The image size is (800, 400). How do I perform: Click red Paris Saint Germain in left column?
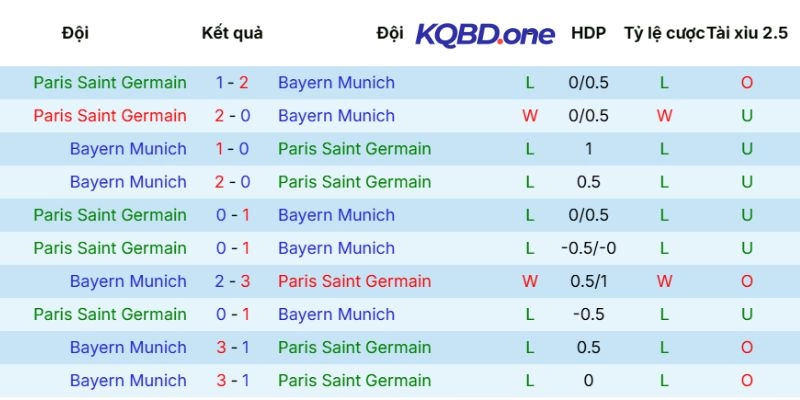110,116
